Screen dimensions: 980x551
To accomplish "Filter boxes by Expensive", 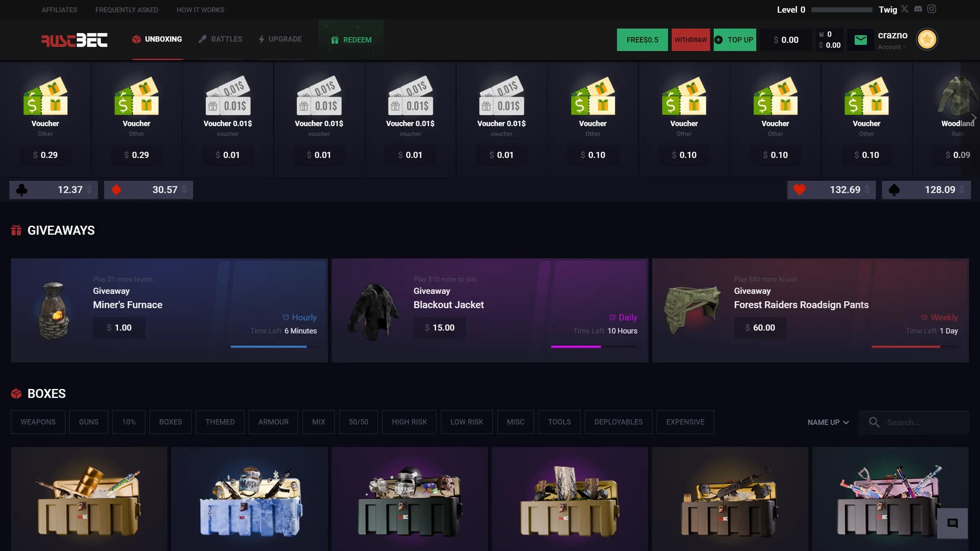I will [685, 422].
